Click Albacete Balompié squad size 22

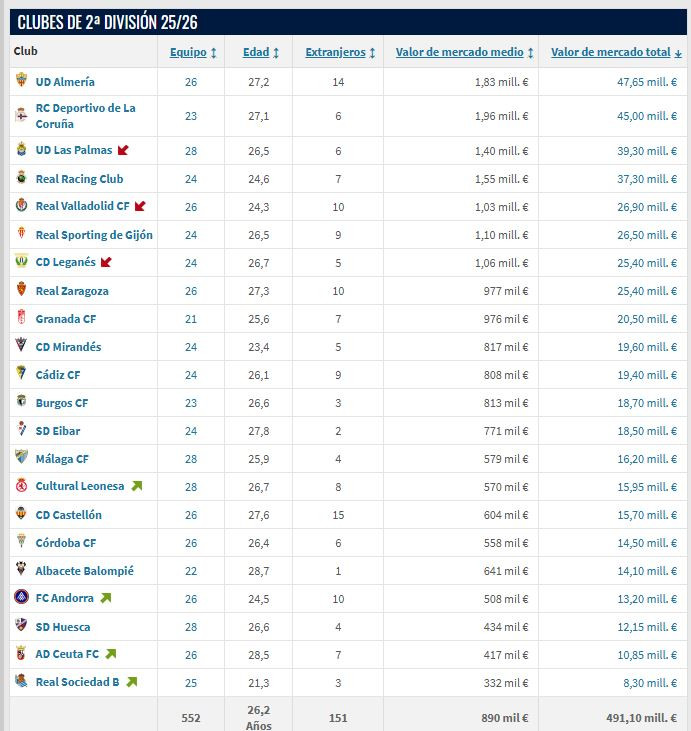pyautogui.click(x=191, y=571)
